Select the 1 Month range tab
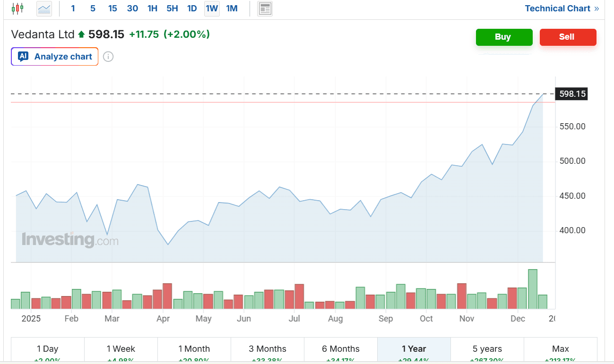The width and height of the screenshot is (614, 364). (194, 350)
